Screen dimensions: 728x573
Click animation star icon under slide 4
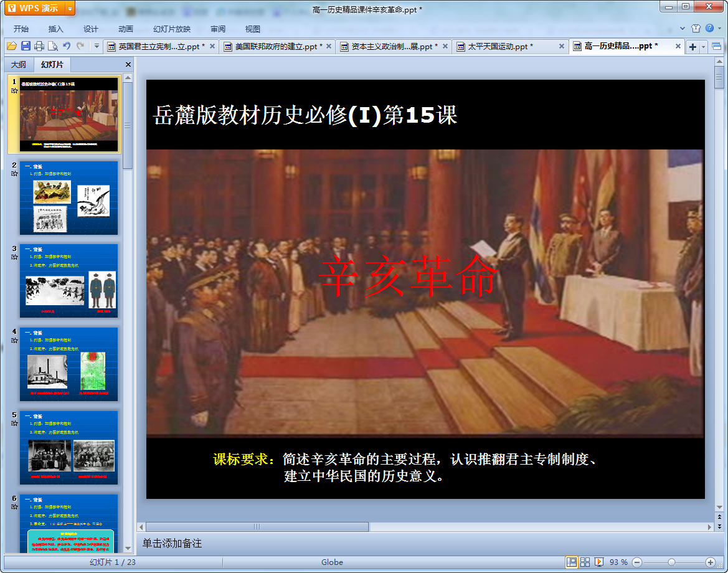[14, 340]
